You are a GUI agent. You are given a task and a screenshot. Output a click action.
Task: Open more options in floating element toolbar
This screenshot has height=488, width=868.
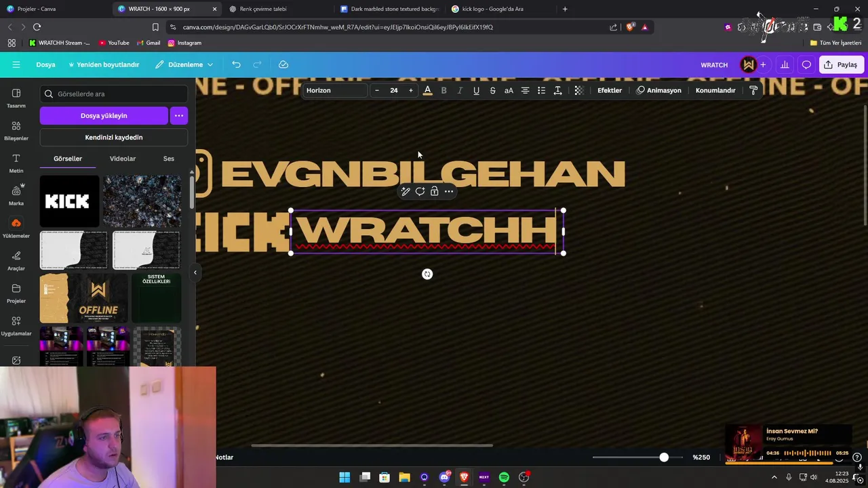click(449, 191)
